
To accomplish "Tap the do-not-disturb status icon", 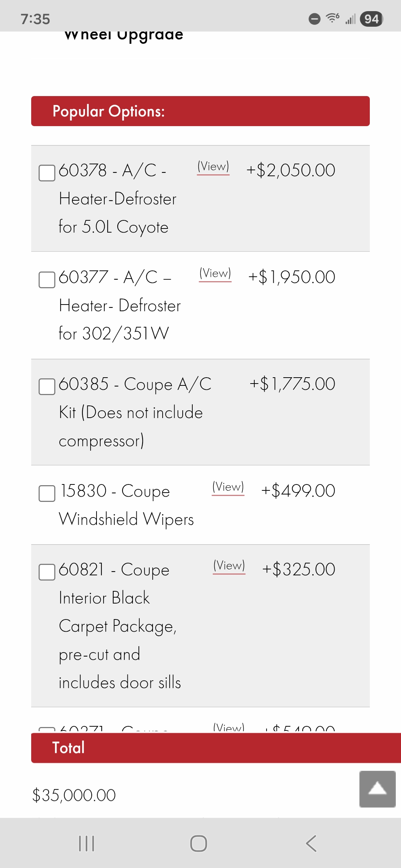I will coord(314,19).
